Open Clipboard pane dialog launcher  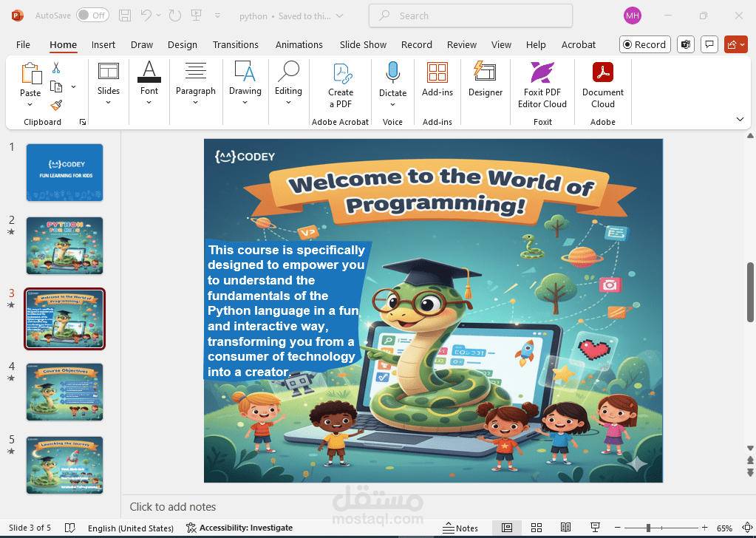83,122
